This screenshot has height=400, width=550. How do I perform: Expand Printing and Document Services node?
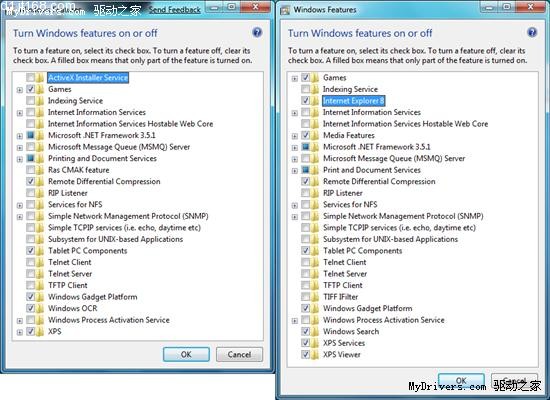click(20, 159)
